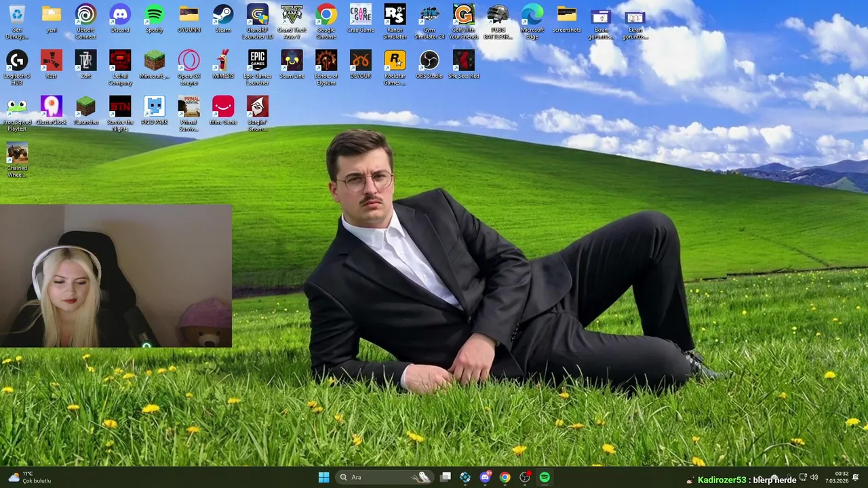Image resolution: width=868 pixels, height=488 pixels.
Task: Launch the TLauncher desktop shortcut
Action: click(85, 111)
